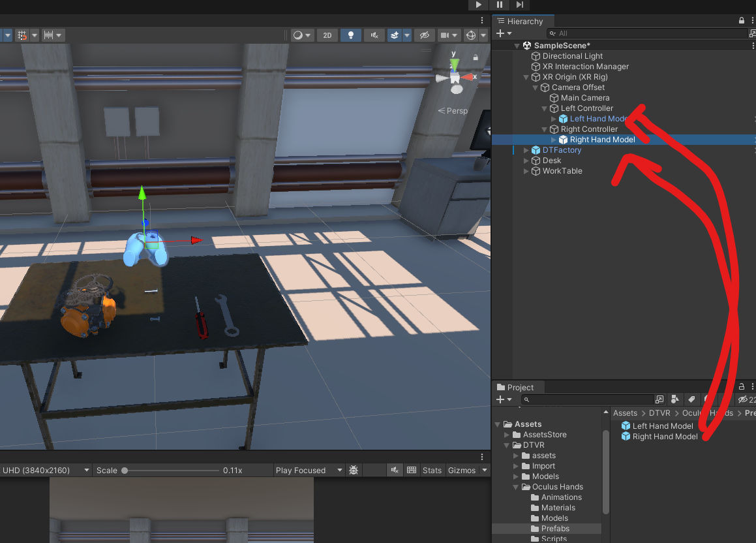Viewport: 756px width, 543px height.
Task: Select XR Interaction Manager object
Action: (585, 67)
